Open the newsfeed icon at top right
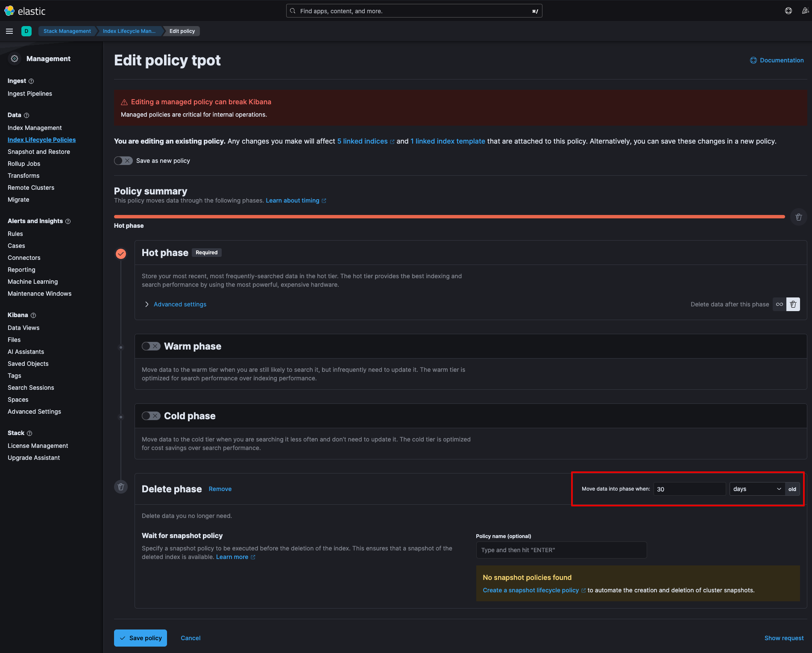 [x=805, y=11]
